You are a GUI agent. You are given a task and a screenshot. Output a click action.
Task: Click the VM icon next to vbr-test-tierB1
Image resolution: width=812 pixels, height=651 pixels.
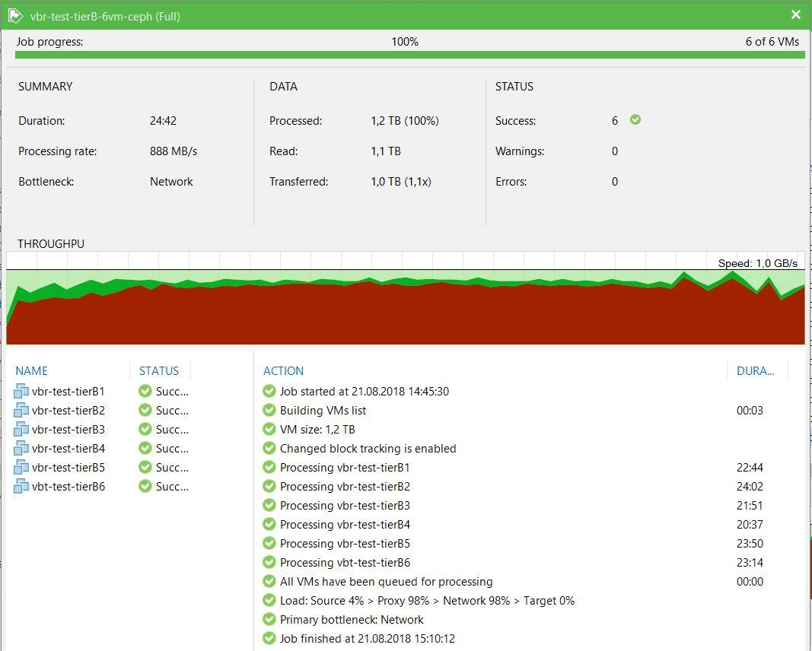tap(21, 392)
